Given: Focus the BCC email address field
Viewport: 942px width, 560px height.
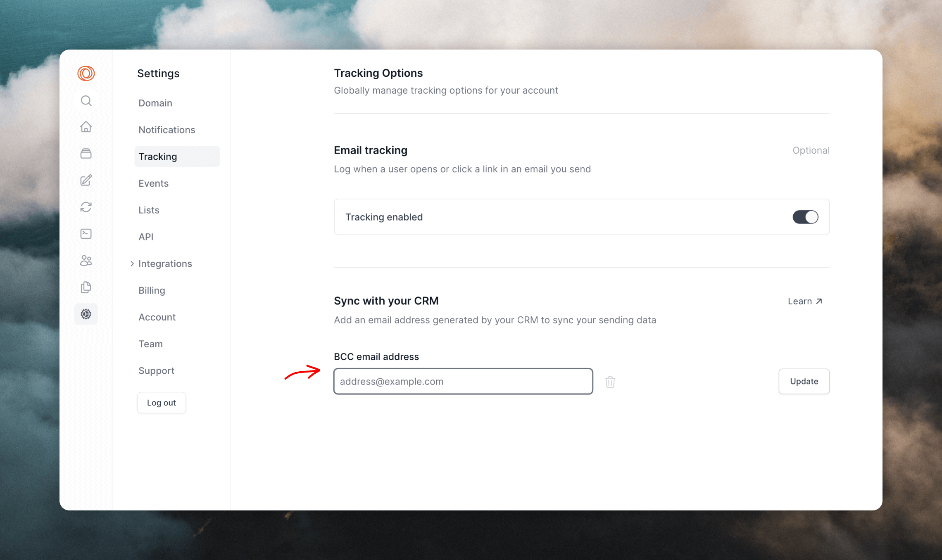Looking at the screenshot, I should [463, 382].
